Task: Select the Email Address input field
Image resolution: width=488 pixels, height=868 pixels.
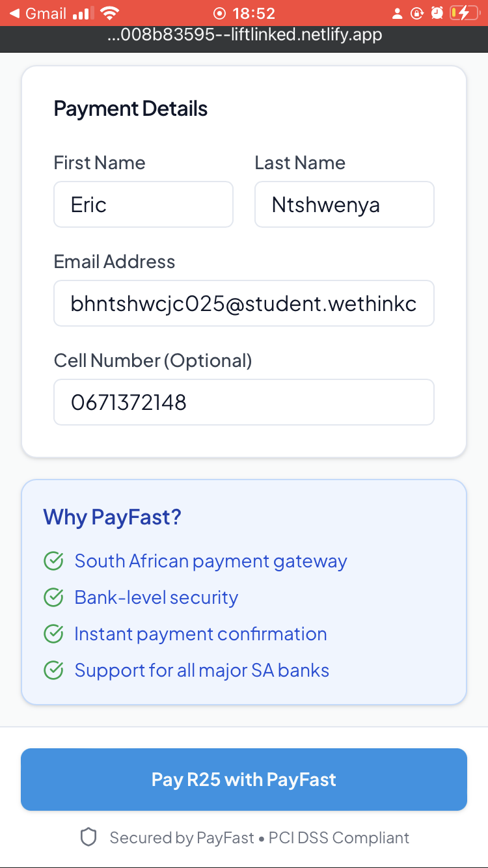Action: tap(244, 304)
